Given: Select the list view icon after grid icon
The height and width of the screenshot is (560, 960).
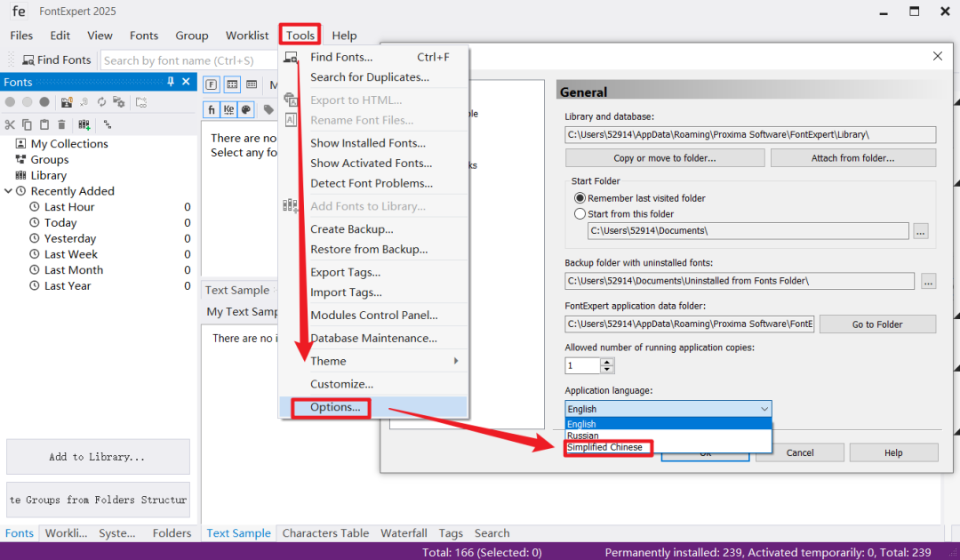Looking at the screenshot, I should point(252,84).
